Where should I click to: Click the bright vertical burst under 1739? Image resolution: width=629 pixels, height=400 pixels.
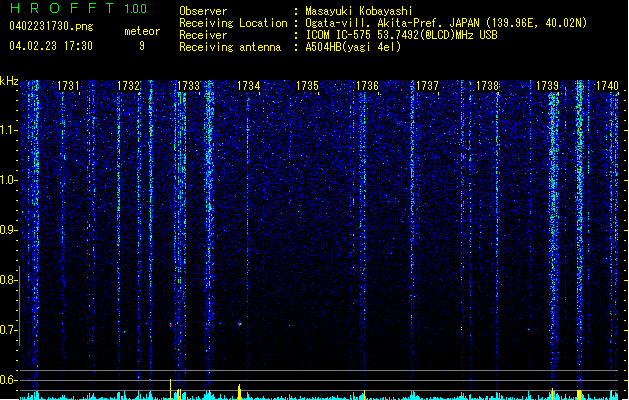554,241
